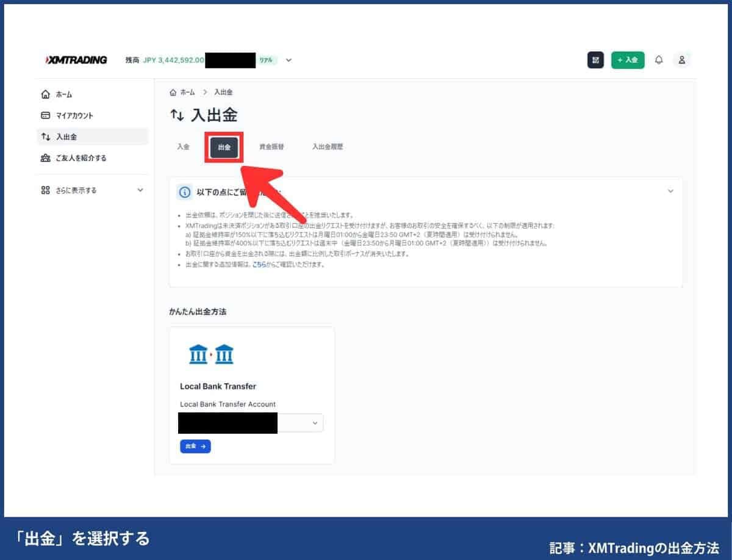Switch to the 資金振替 tab
This screenshot has width=732, height=560.
(x=271, y=147)
